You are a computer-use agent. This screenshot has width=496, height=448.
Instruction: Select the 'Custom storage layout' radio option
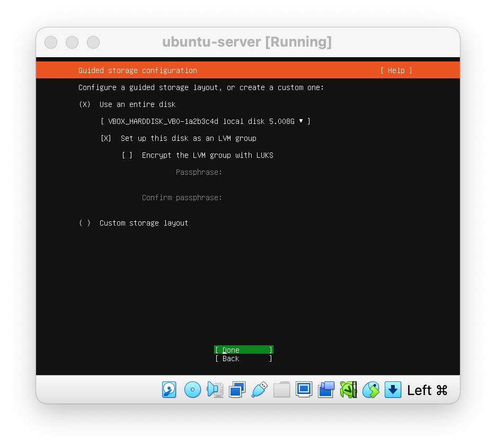tap(85, 223)
